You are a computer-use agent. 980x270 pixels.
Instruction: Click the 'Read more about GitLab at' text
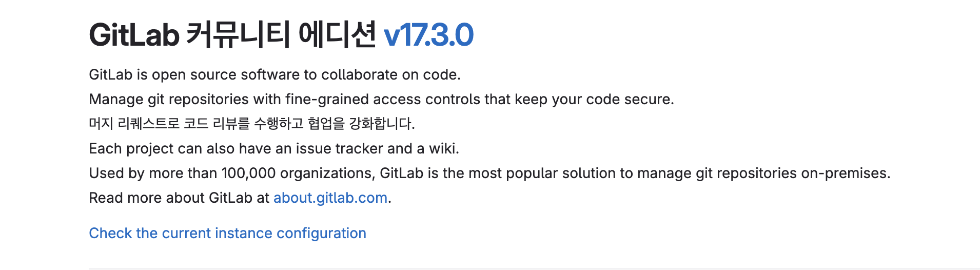coord(179,198)
